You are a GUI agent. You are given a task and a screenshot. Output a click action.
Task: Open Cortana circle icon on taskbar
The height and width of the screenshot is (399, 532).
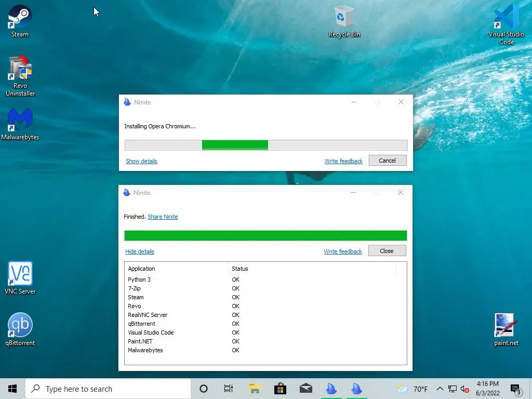pyautogui.click(x=204, y=389)
